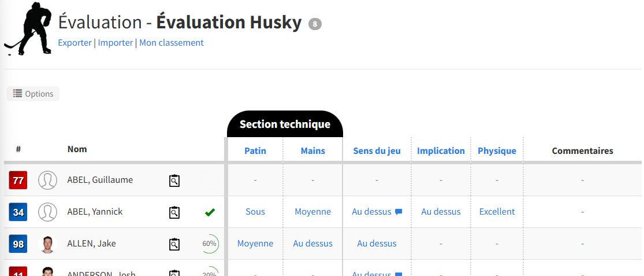Sort by the Patin column header
The image size is (644, 276).
pyautogui.click(x=255, y=151)
